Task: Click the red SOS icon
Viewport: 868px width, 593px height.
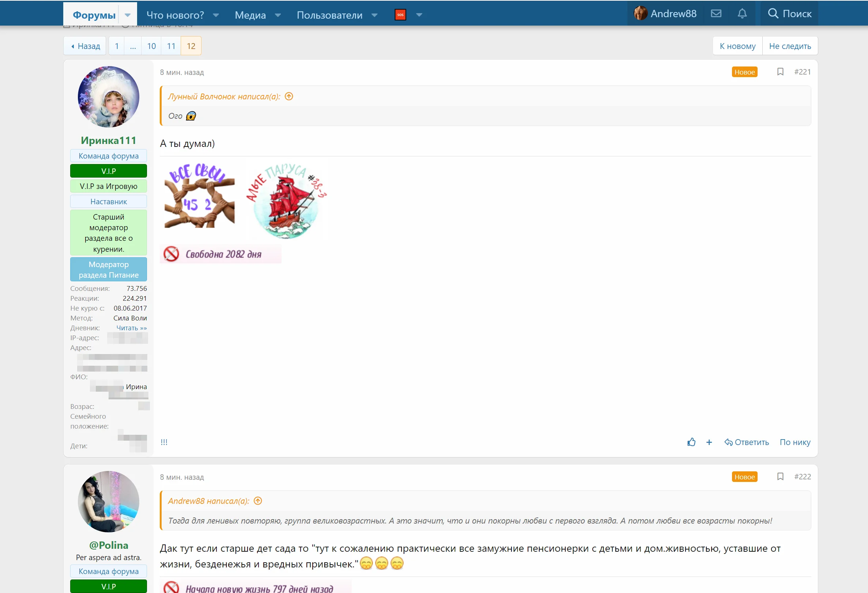Action: tap(400, 15)
